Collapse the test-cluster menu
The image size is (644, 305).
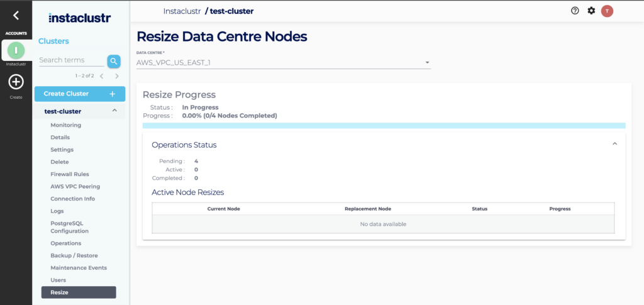[114, 111]
